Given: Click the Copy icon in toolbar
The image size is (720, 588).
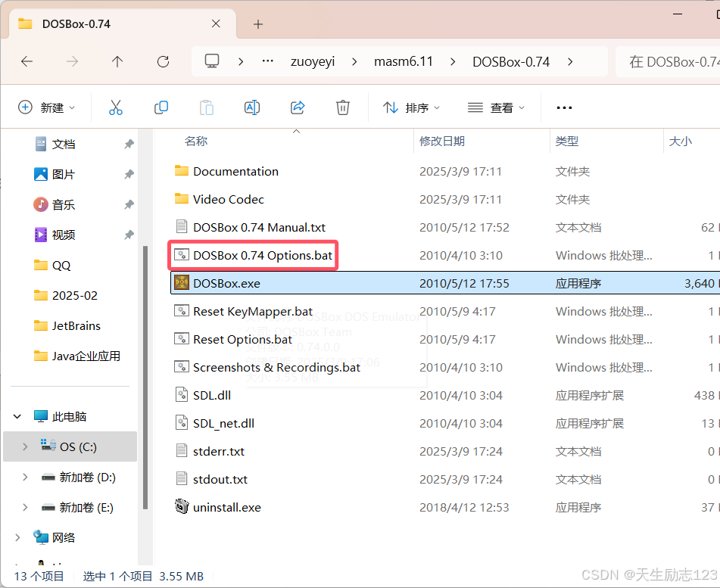Looking at the screenshot, I should tap(161, 107).
